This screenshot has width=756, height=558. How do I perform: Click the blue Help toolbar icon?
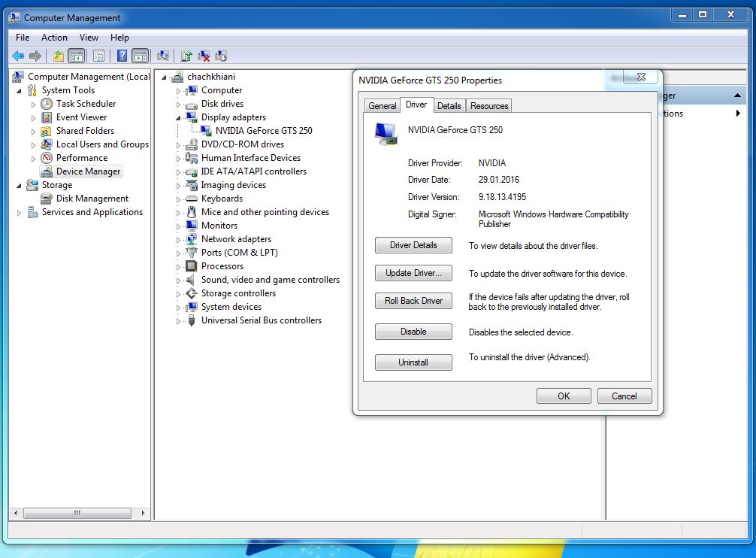[x=122, y=56]
